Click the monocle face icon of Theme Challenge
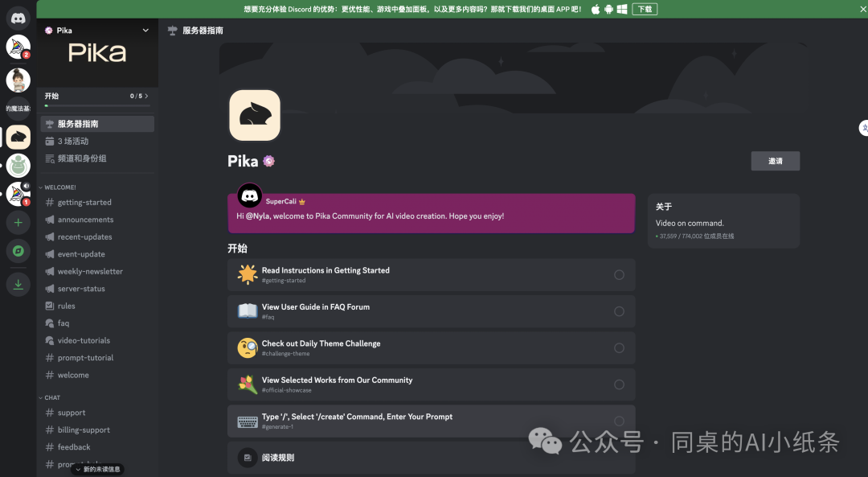 point(248,347)
